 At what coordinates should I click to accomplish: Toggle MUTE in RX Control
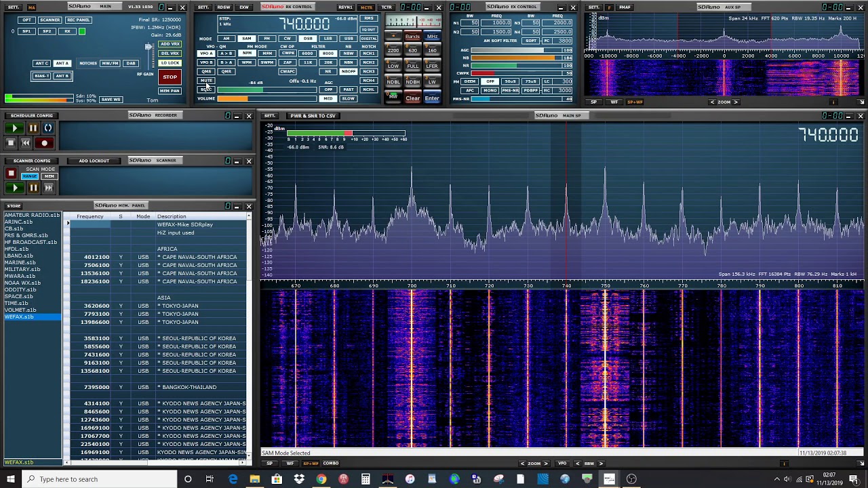[206, 81]
